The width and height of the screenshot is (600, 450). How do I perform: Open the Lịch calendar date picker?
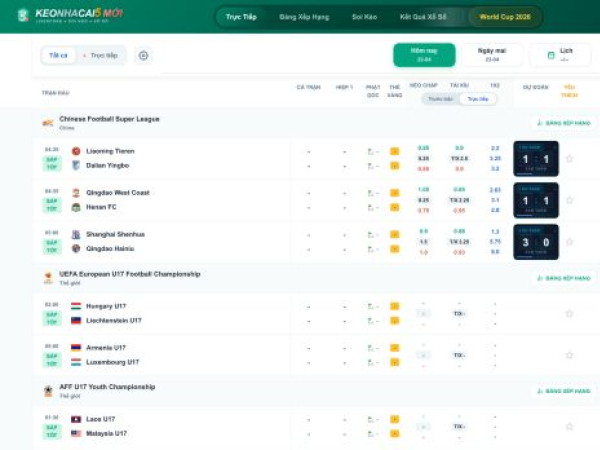(560, 55)
